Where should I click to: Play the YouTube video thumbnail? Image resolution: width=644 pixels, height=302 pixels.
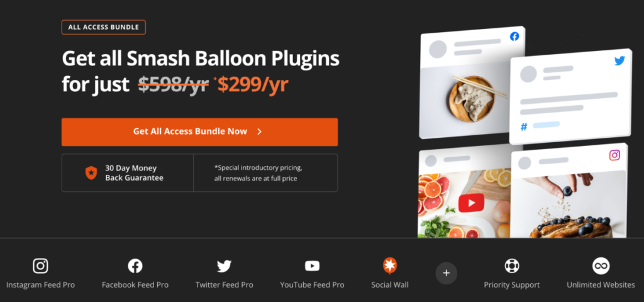pyautogui.click(x=471, y=203)
